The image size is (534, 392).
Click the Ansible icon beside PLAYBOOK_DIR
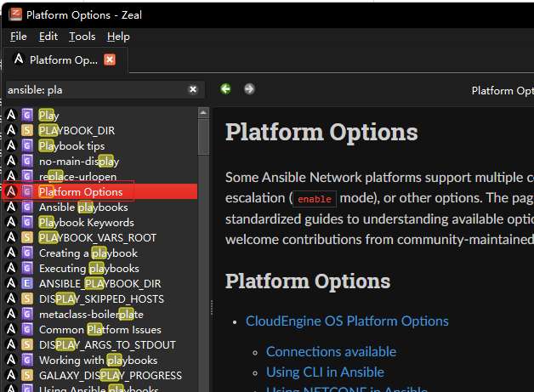click(11, 130)
